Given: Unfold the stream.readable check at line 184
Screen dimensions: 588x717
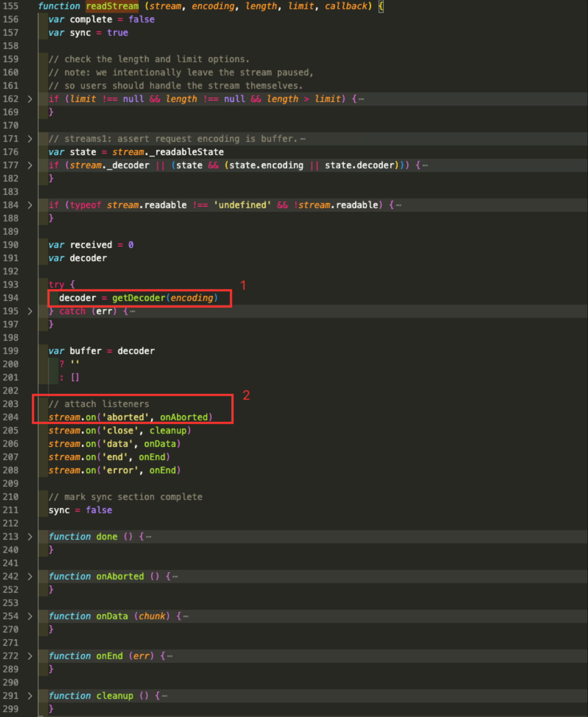Looking at the screenshot, I should click(x=30, y=205).
